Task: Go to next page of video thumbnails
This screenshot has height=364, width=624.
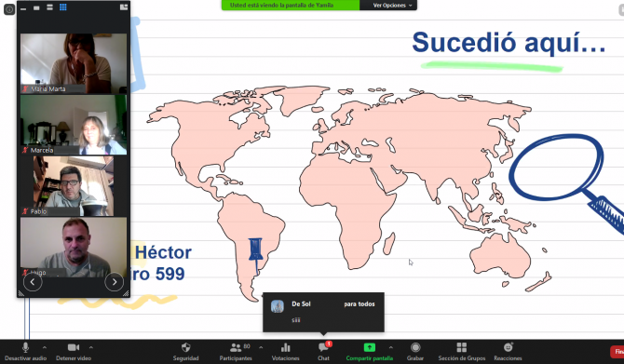Action: coord(115,282)
